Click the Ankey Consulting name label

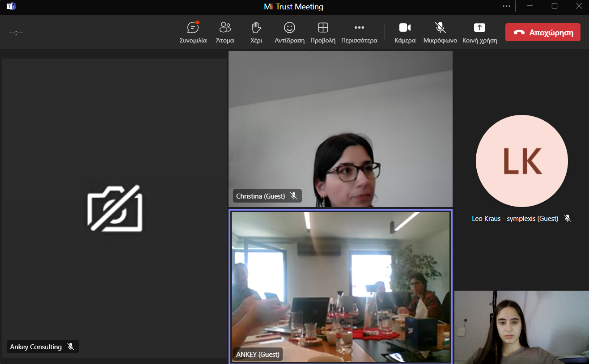click(x=36, y=347)
